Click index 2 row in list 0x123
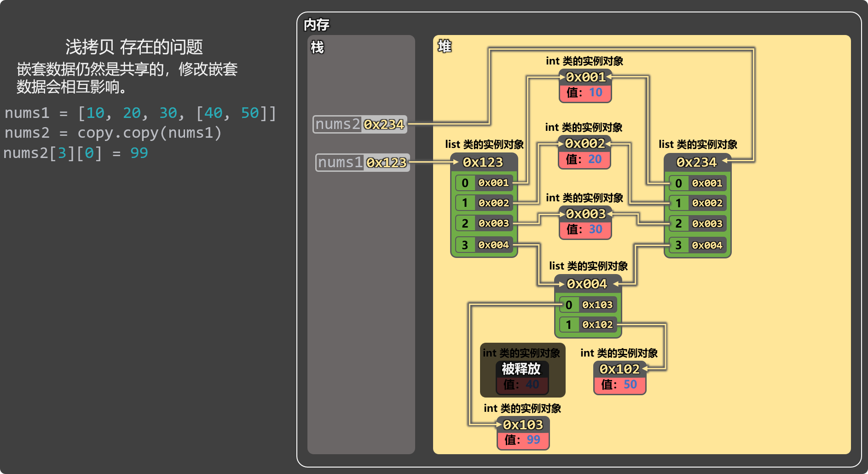The image size is (868, 474). tap(484, 223)
